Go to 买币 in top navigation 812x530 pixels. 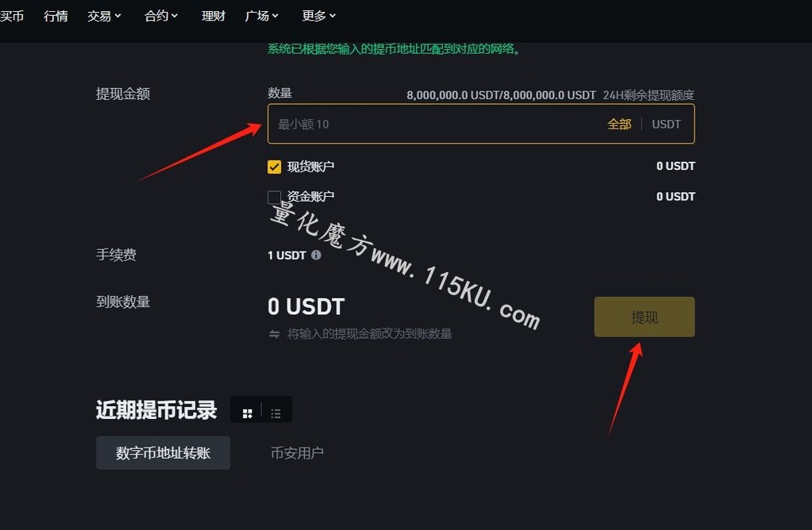click(12, 16)
